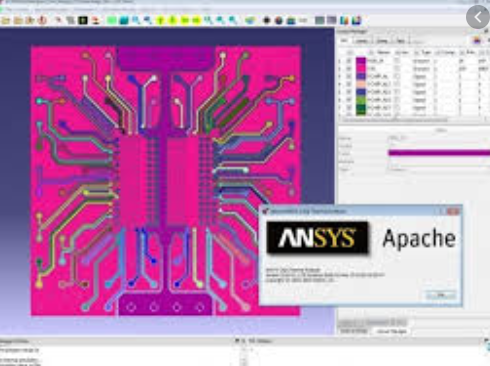Click the light green layout toolbar icon
Viewport: 490px width, 366px height.
(x=112, y=21)
